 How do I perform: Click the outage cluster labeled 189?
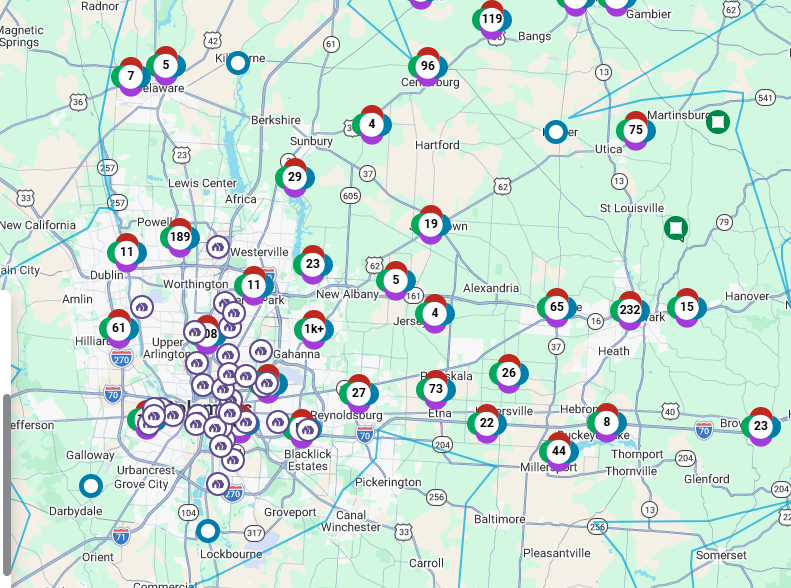click(180, 237)
